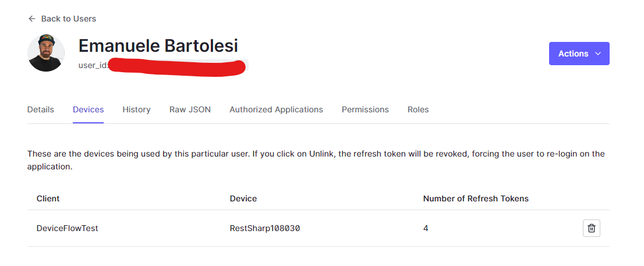Click the RestSharp108030 device entry
This screenshot has height=266, width=644.
265,228
